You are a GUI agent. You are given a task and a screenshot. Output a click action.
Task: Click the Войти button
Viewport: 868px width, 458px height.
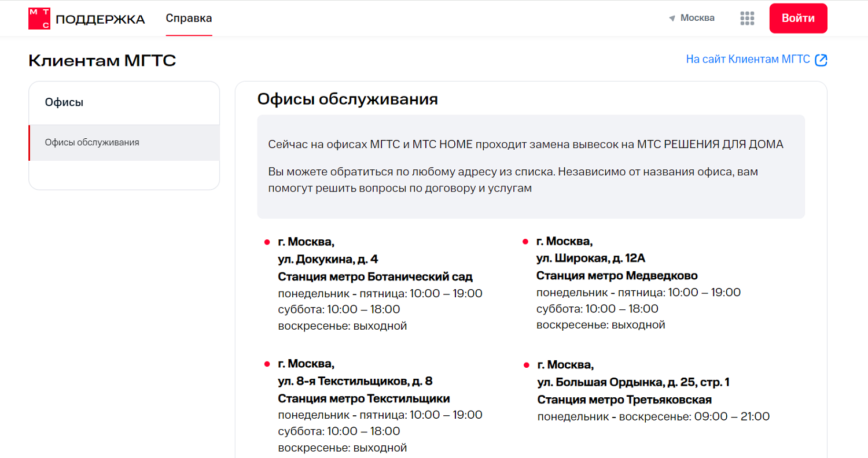[x=798, y=19]
